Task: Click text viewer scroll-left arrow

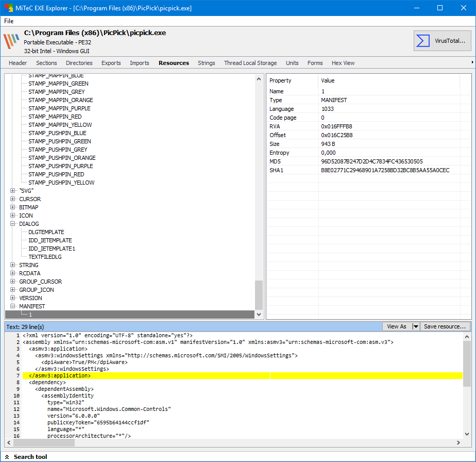Action: [x=9, y=442]
